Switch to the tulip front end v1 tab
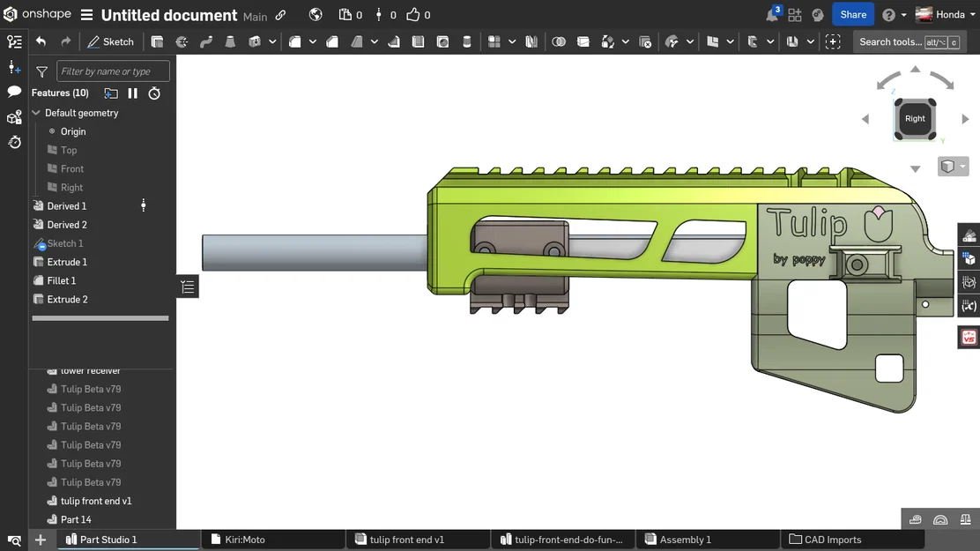Viewport: 980px width, 551px height. pos(418,540)
